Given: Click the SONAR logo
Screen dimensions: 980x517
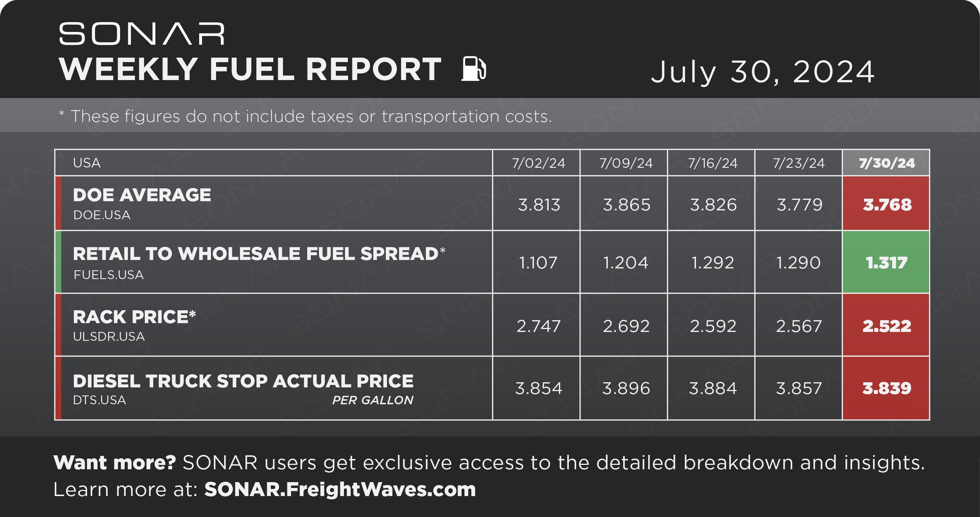Looking at the screenshot, I should [x=141, y=34].
